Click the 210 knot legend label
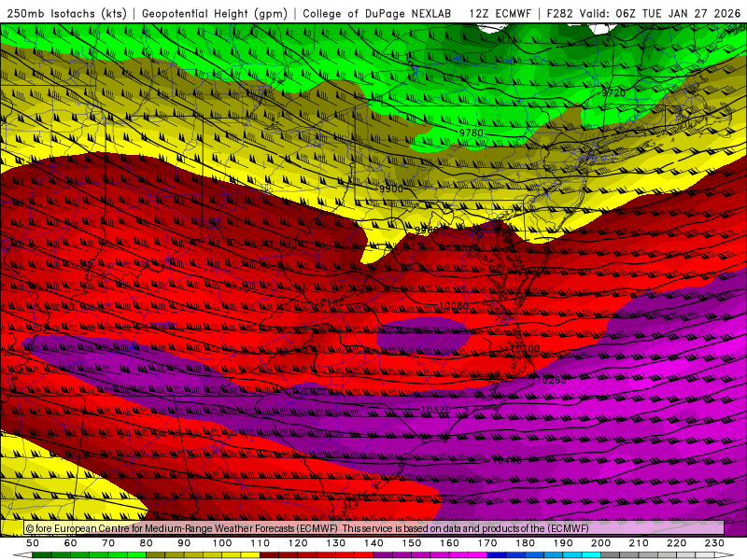The image size is (747, 560). (639, 543)
